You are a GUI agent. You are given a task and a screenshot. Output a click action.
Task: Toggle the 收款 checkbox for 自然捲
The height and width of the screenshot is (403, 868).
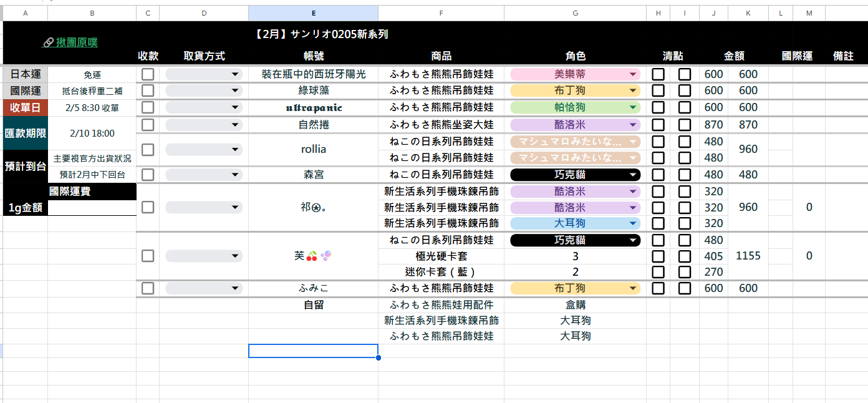pos(148,125)
